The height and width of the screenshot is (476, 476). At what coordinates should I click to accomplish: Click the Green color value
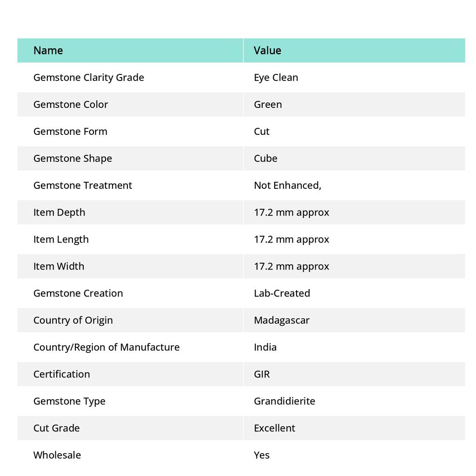pyautogui.click(x=268, y=105)
